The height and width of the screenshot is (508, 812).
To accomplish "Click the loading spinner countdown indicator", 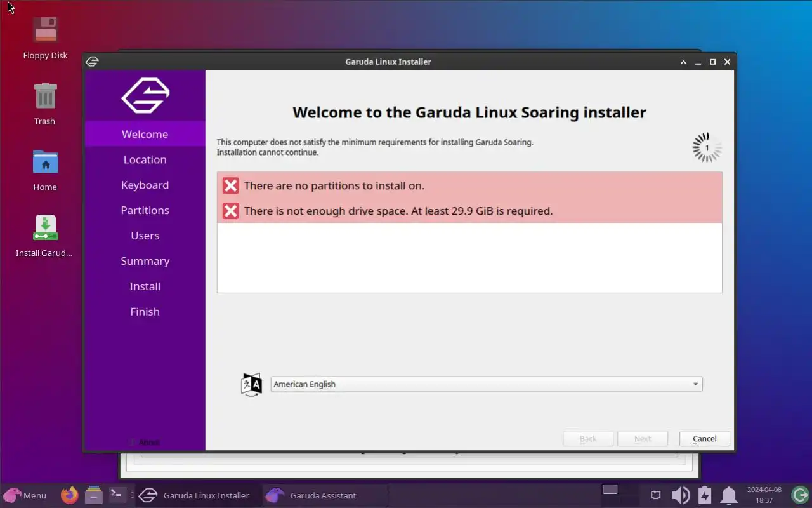I will (707, 147).
